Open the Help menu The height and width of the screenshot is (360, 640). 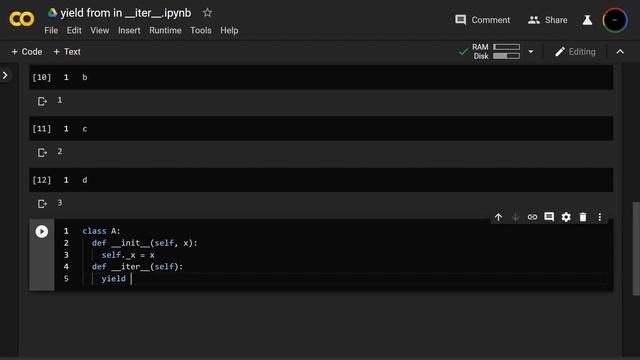click(x=229, y=31)
